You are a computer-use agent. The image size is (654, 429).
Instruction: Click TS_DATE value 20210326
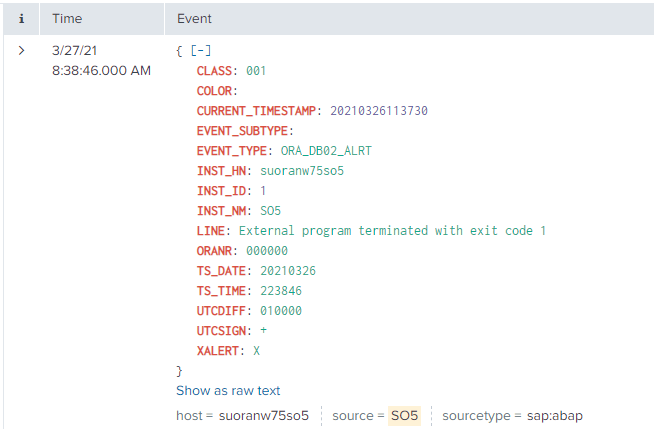(288, 271)
